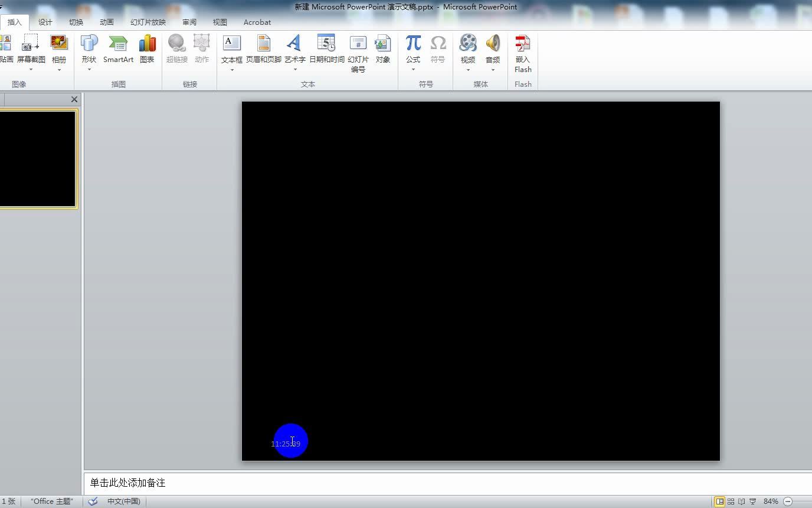Expand the 视频 dropdown arrow
This screenshot has width=812, height=508.
(468, 70)
